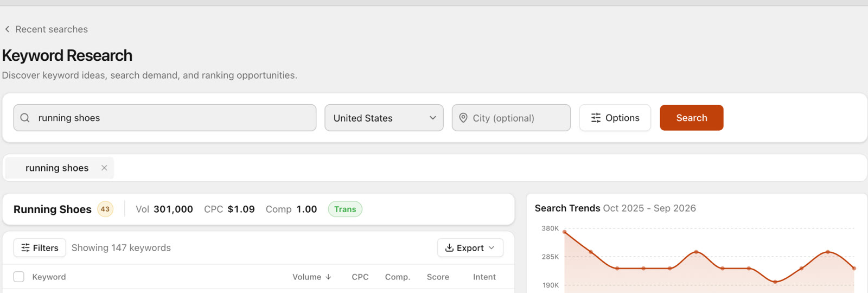This screenshot has width=868, height=293.
Task: Sort by the CPC column header
Action: point(360,277)
